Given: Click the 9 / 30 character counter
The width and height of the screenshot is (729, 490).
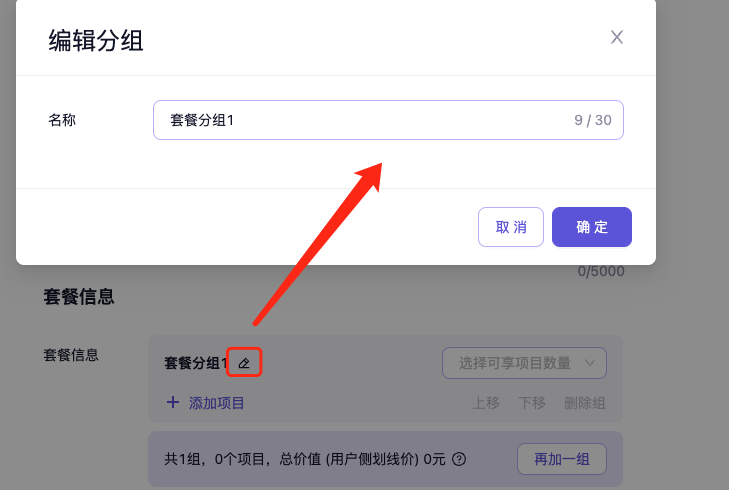Looking at the screenshot, I should [x=592, y=120].
